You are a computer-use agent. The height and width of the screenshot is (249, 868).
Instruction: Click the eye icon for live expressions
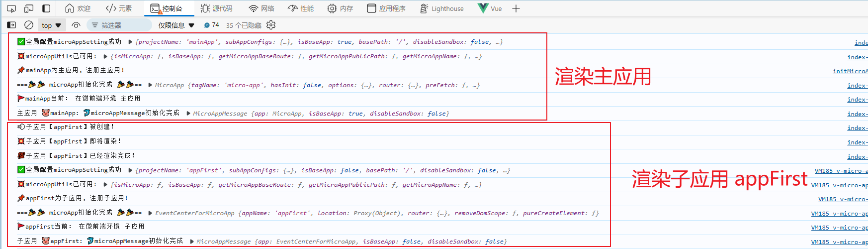[x=76, y=25]
